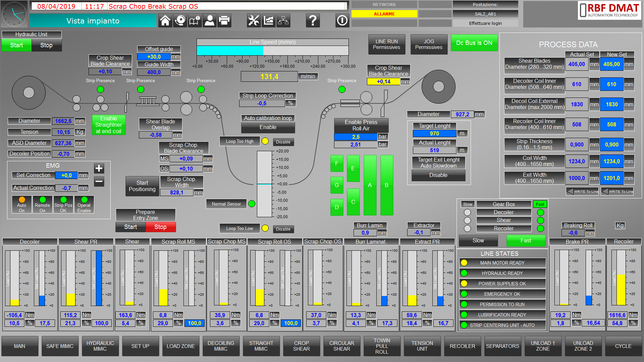
Task: Click the New Set WRITE To Line arrow
Action: (617, 191)
